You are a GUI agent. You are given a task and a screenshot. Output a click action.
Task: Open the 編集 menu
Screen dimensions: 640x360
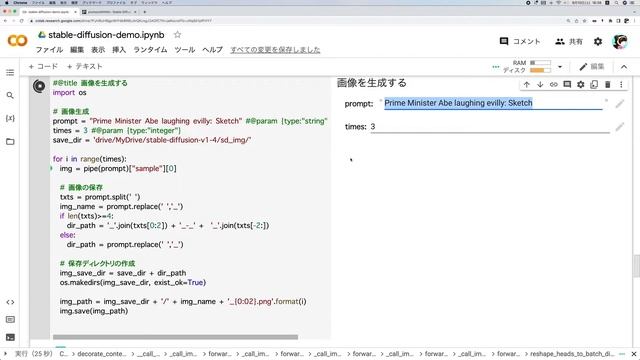point(77,50)
